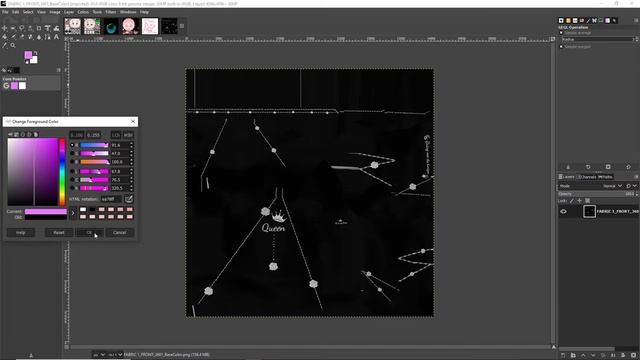Select the Move tool in toolbox
640x360 pixels.
(4, 28)
